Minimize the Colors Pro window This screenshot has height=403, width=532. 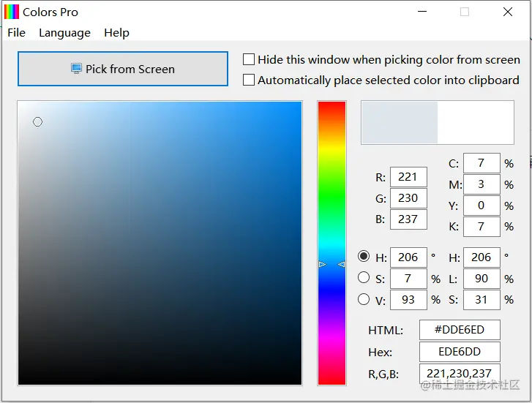(x=422, y=12)
